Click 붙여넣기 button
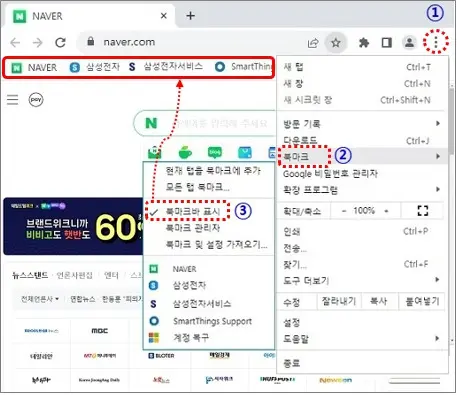This screenshot has height=395, width=457. coord(422,301)
